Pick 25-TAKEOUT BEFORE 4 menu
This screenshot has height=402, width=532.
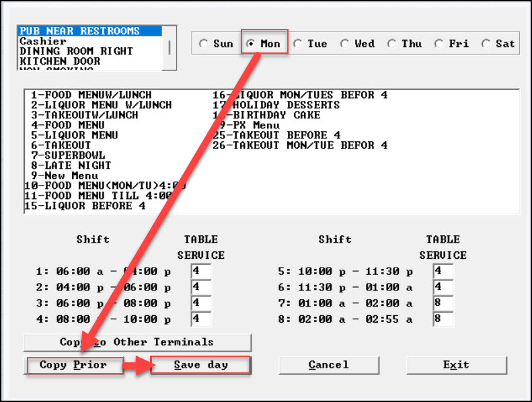pyautogui.click(x=276, y=135)
